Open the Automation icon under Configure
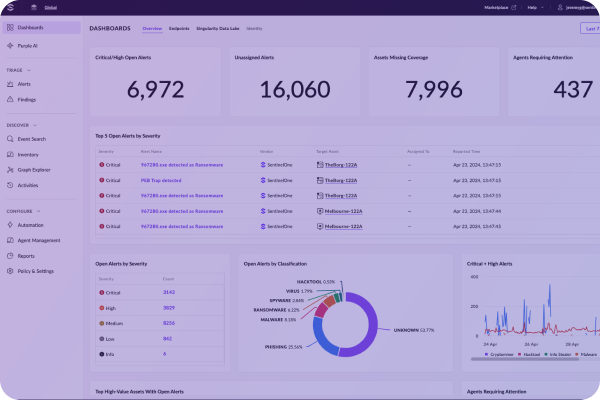Viewport: 600px width, 400px height. click(x=10, y=225)
